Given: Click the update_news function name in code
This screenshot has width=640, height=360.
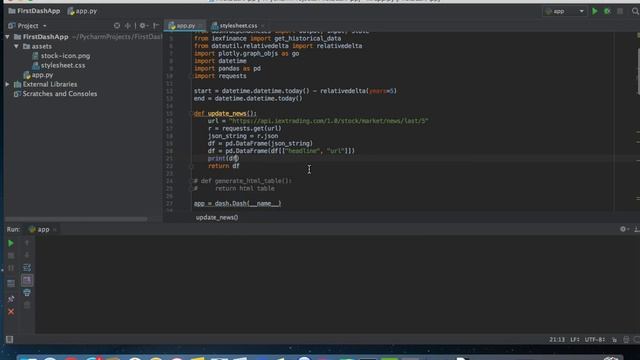Looking at the screenshot, I should [227, 113].
